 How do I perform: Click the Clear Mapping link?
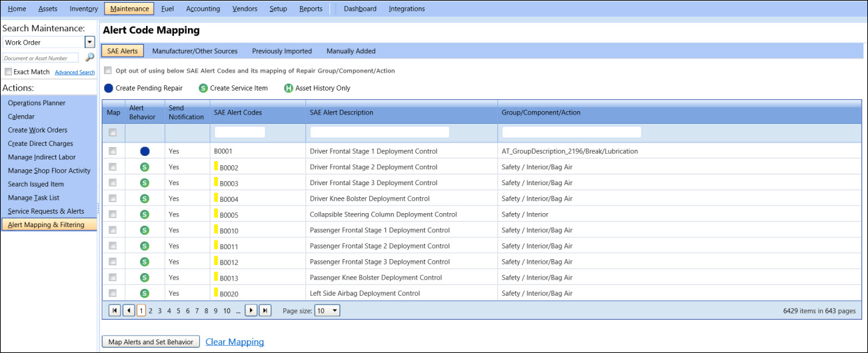tap(235, 342)
